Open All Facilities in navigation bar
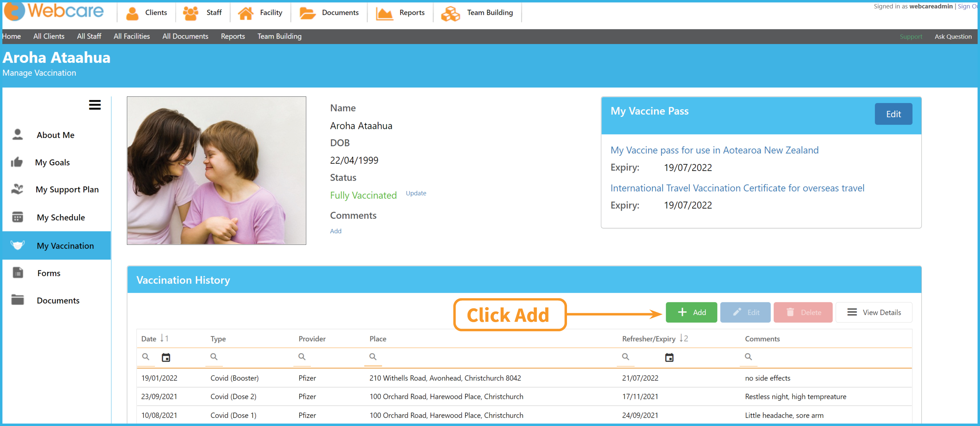 tap(132, 36)
